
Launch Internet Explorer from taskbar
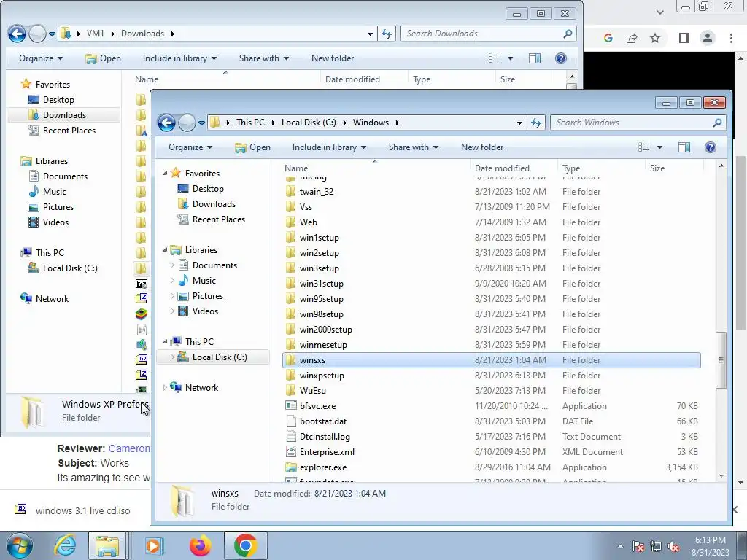click(x=65, y=545)
